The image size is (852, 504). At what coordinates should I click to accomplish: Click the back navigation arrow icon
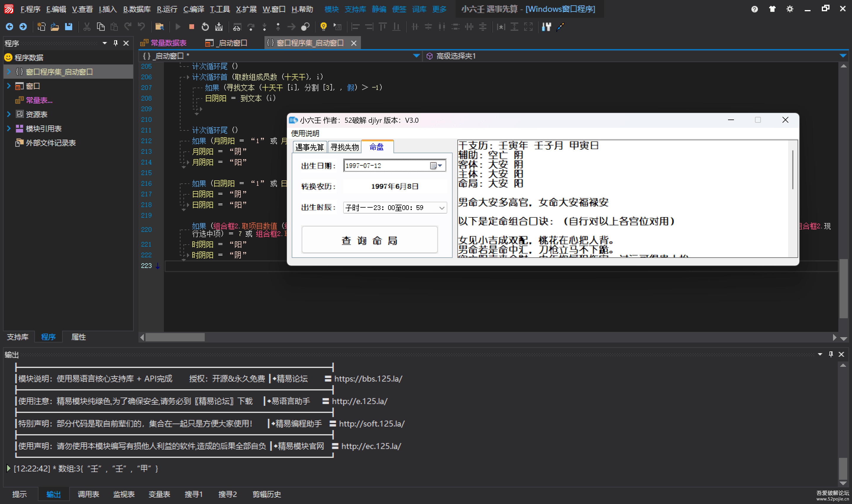(x=9, y=27)
